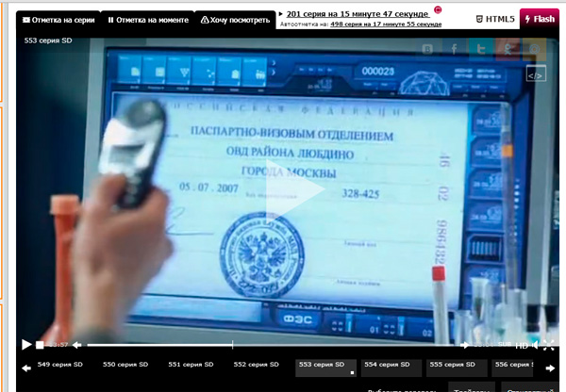
Task: Share the video on Facebook
Action: (455, 50)
